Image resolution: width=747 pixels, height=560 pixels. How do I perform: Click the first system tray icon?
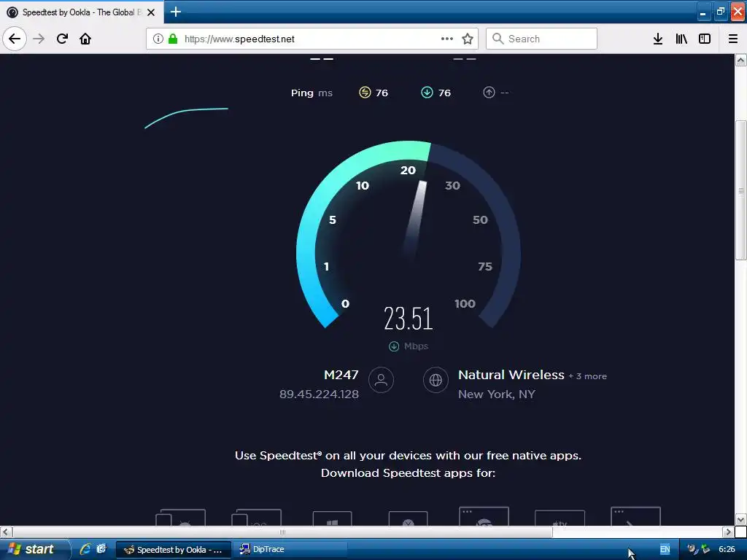point(692,549)
